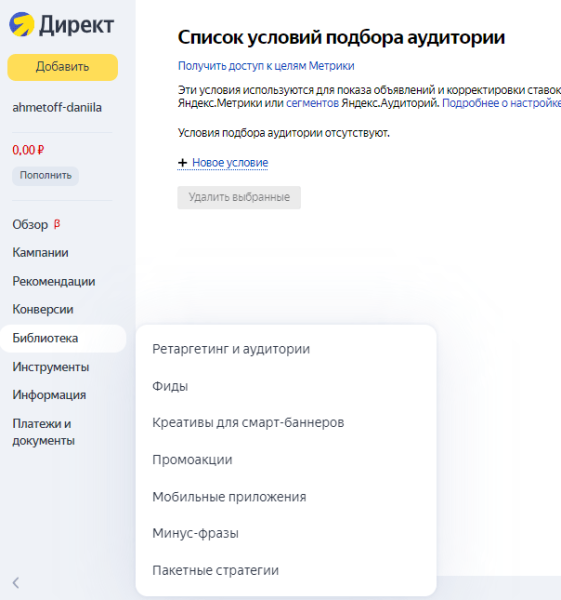Open Рекомендации in sidebar

click(x=54, y=281)
